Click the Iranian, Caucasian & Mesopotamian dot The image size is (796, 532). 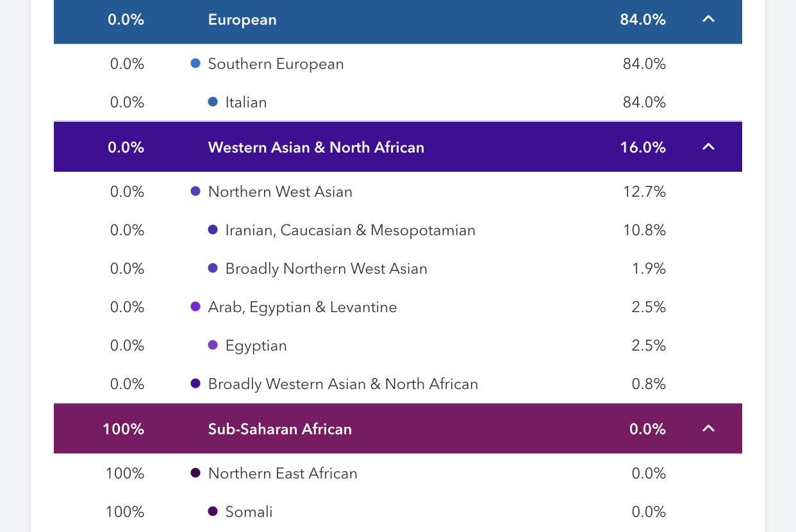213,229
